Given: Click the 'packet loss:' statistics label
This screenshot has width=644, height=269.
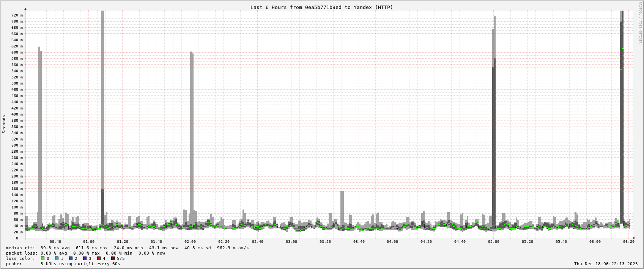Looking at the screenshot, I should [x=22, y=253].
